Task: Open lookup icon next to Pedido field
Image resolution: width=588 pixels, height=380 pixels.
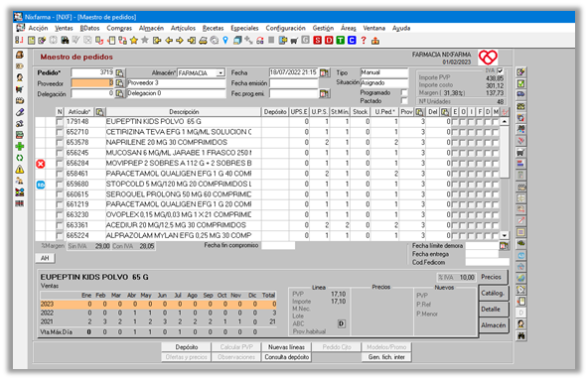Action: (x=119, y=72)
